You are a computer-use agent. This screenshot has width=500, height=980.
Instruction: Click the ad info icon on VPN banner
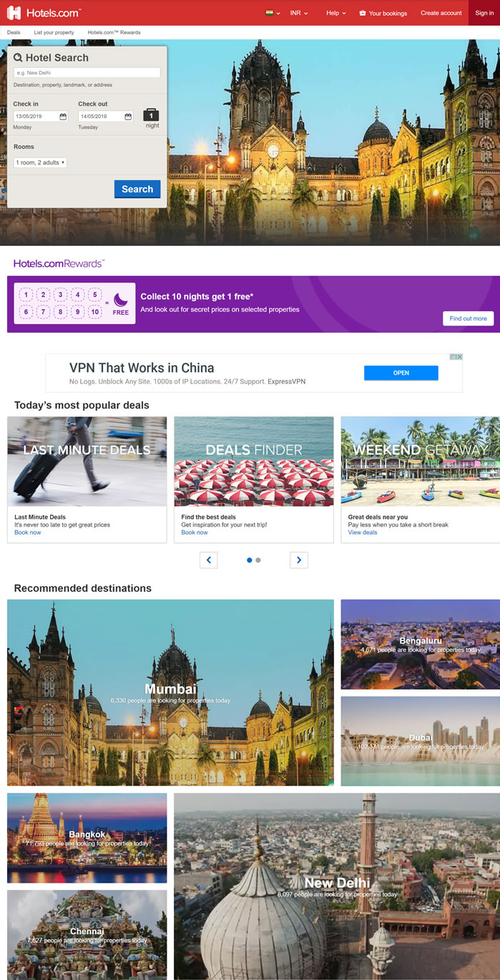click(453, 357)
